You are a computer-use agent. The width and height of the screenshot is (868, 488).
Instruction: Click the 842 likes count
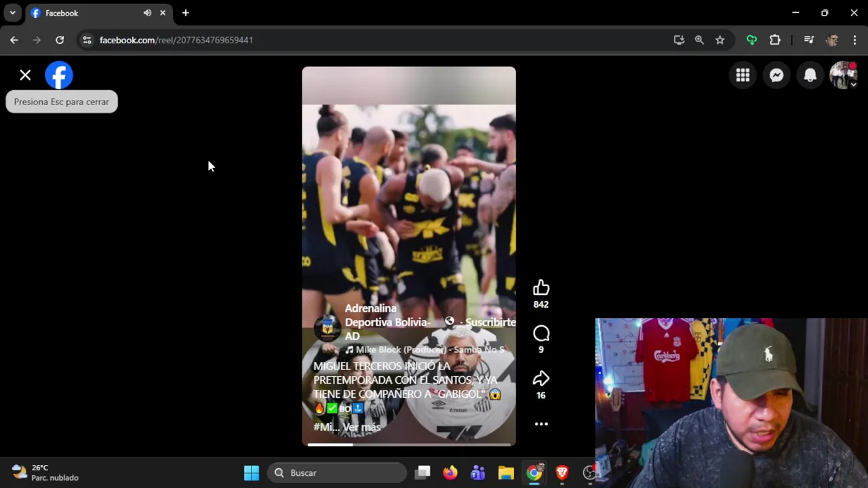click(541, 305)
